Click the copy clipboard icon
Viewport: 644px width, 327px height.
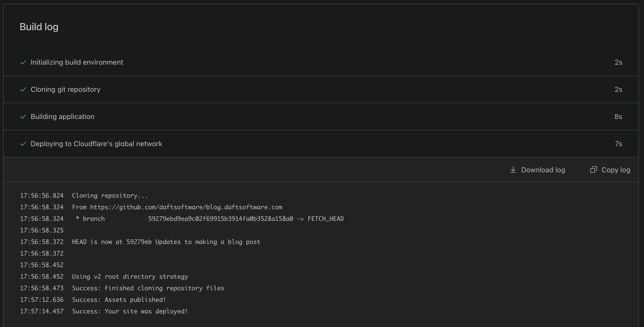[593, 170]
